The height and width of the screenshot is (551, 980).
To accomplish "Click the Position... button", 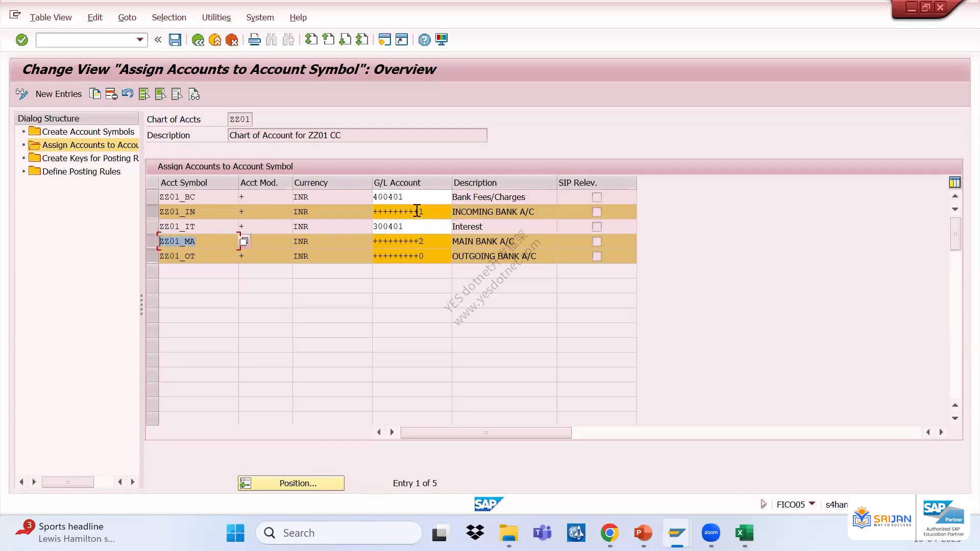I will pyautogui.click(x=291, y=483).
